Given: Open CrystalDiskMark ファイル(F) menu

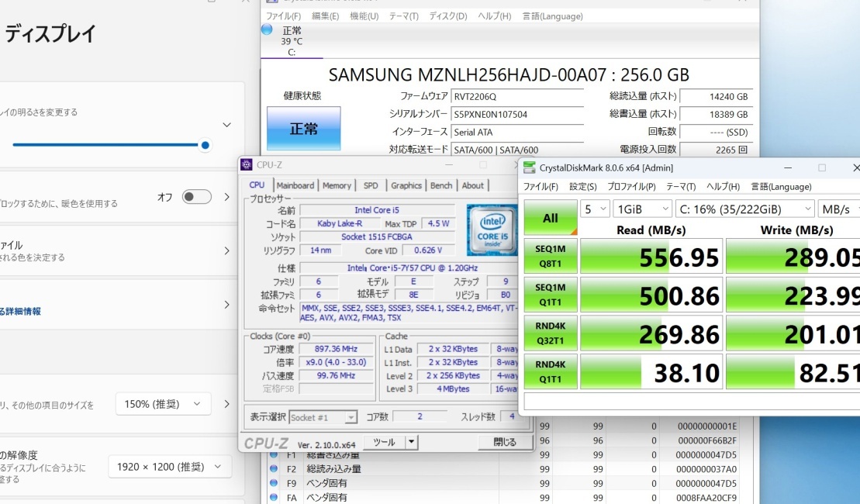Looking at the screenshot, I should 541,186.
